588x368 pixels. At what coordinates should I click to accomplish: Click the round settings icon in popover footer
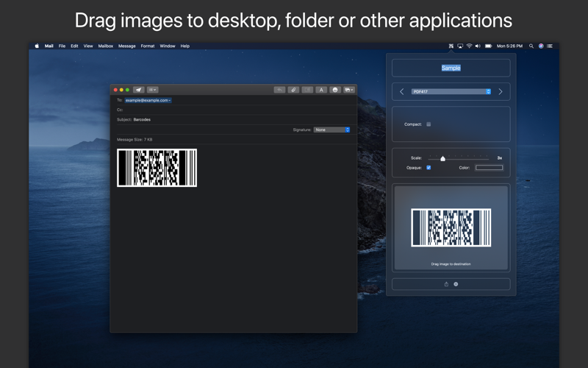(456, 284)
